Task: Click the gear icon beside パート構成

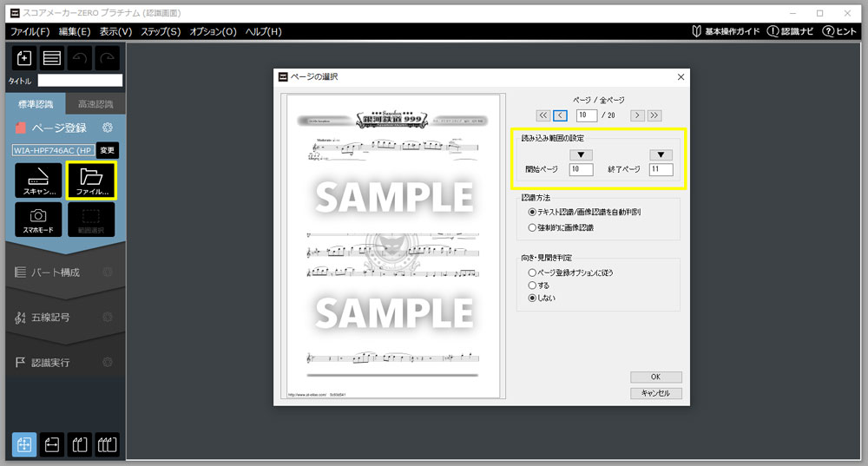Action: [108, 272]
